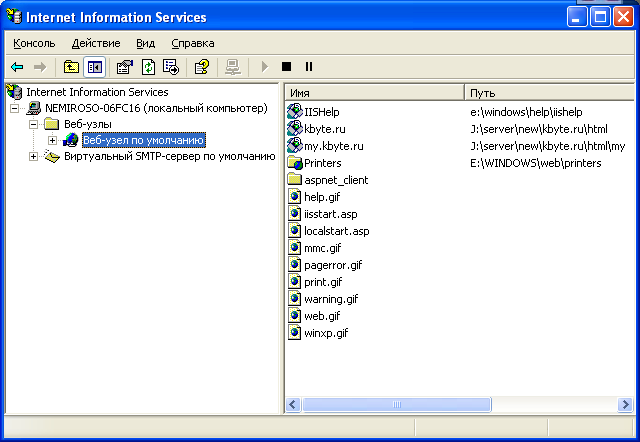Collapse the NEMIROSO-06FC16 computer node

point(14,109)
